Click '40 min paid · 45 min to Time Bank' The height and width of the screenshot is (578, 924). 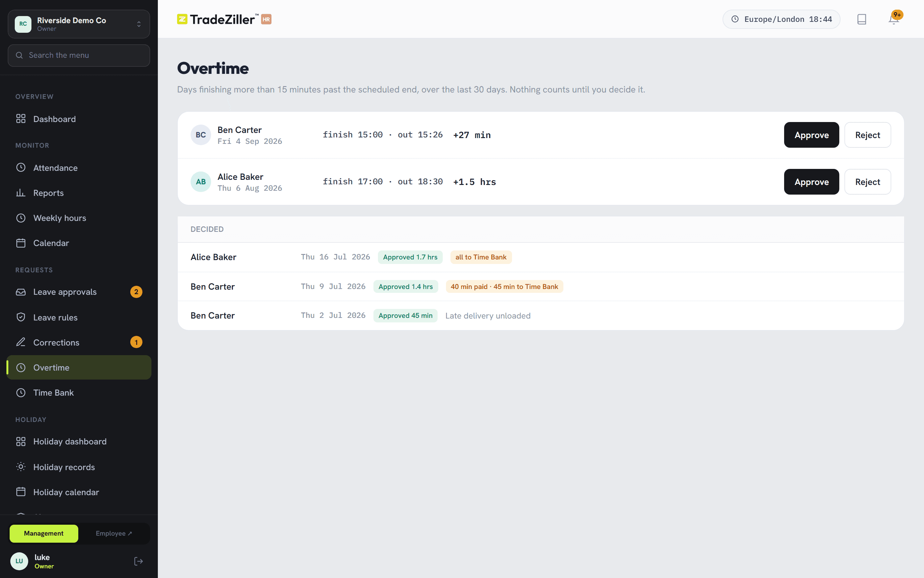(x=504, y=287)
